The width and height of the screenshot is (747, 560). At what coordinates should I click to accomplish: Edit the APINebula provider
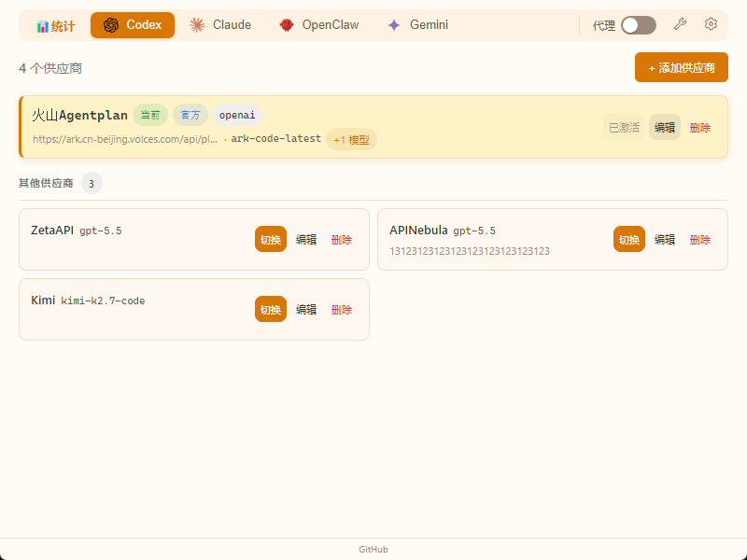pyautogui.click(x=665, y=239)
